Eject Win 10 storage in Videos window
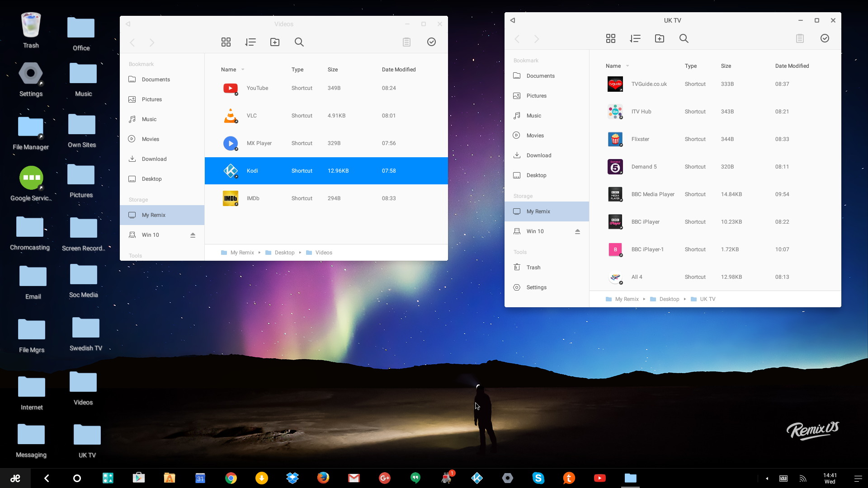Screen dimensions: 868x488 193,235
